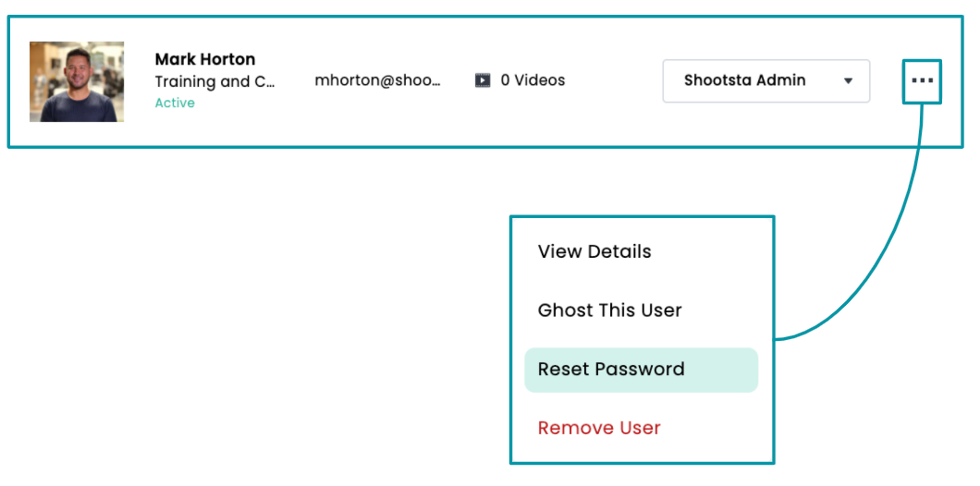Image resolution: width=980 pixels, height=486 pixels.
Task: Click the '0 Videos' count
Action: coord(533,80)
